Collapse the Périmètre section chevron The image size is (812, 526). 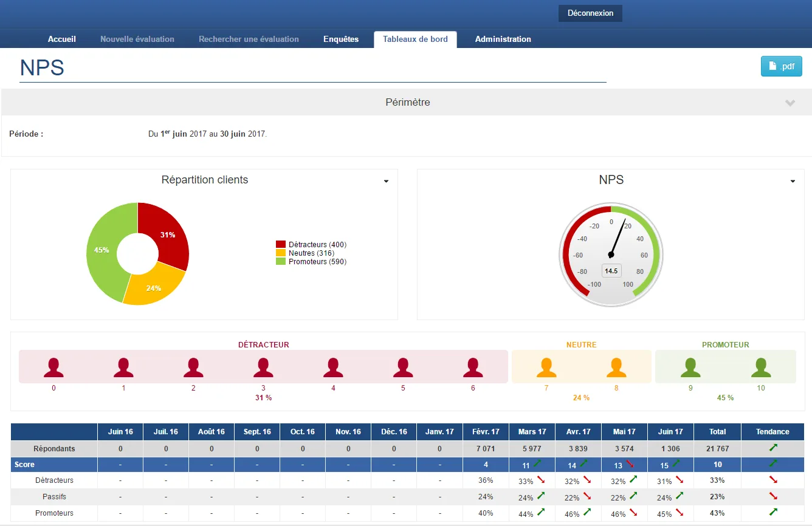(x=790, y=103)
